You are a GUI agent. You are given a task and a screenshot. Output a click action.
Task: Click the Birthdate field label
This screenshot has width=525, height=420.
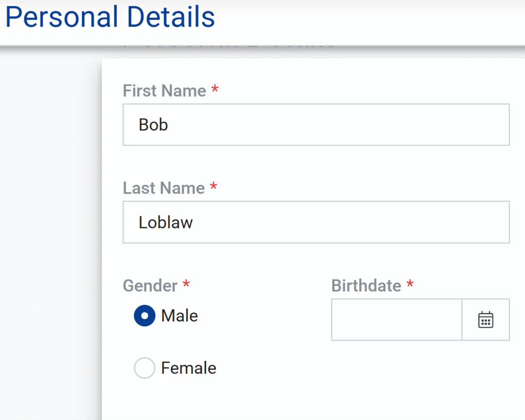[366, 285]
